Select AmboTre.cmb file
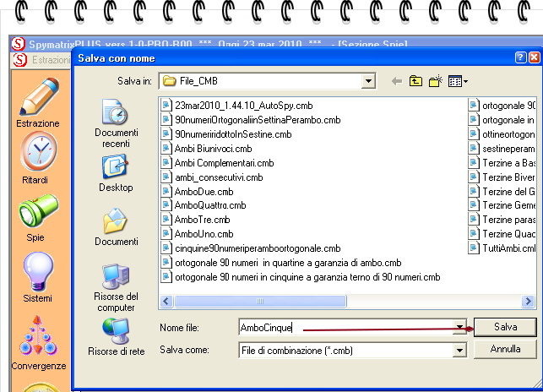The height and width of the screenshot is (392, 543). [x=197, y=220]
